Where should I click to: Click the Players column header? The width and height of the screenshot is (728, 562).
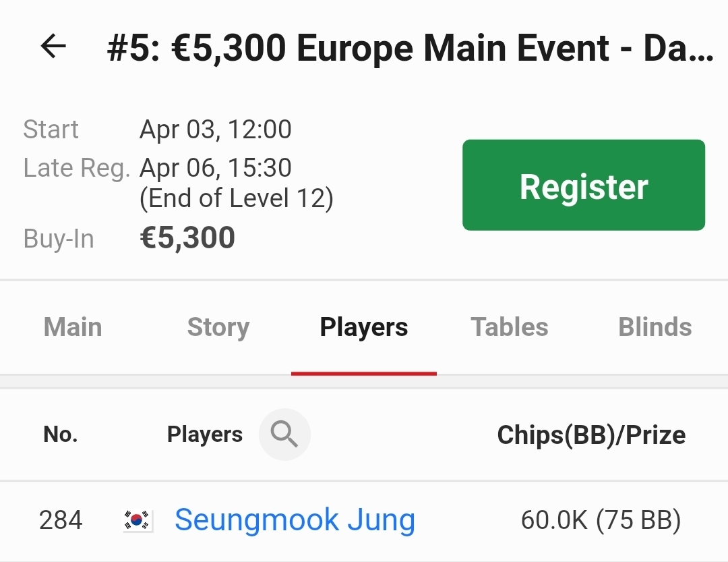click(205, 435)
